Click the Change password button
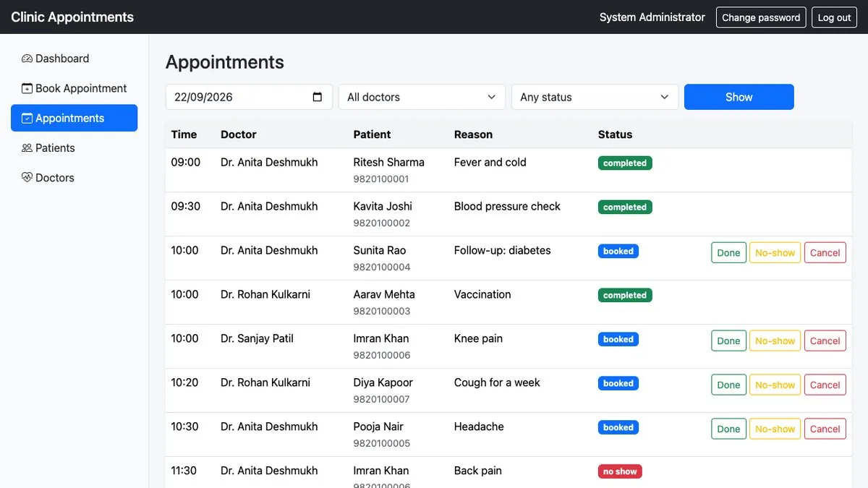The width and height of the screenshot is (868, 488). [x=761, y=17]
